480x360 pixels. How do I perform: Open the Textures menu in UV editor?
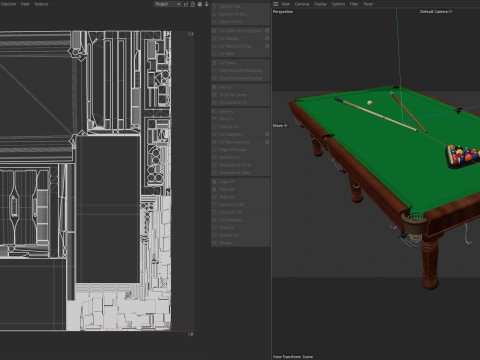(41, 4)
